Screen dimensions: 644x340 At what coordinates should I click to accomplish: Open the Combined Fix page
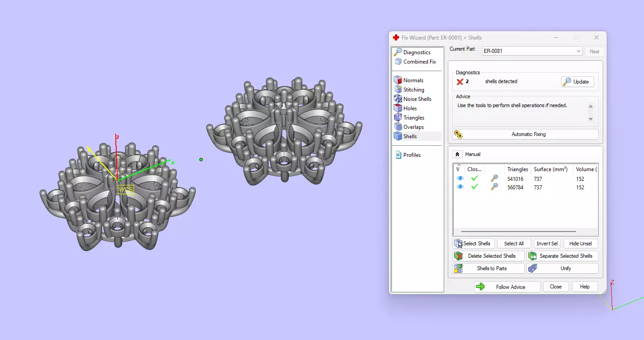[415, 62]
